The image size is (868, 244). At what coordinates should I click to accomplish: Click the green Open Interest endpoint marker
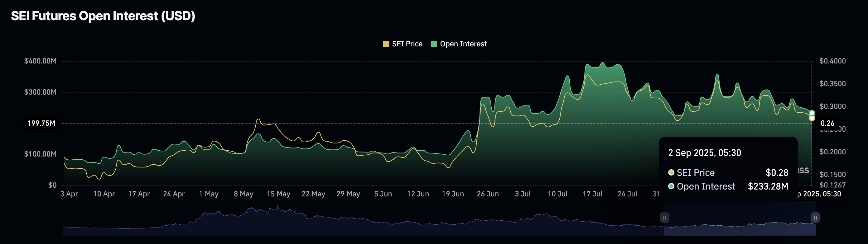(x=812, y=113)
